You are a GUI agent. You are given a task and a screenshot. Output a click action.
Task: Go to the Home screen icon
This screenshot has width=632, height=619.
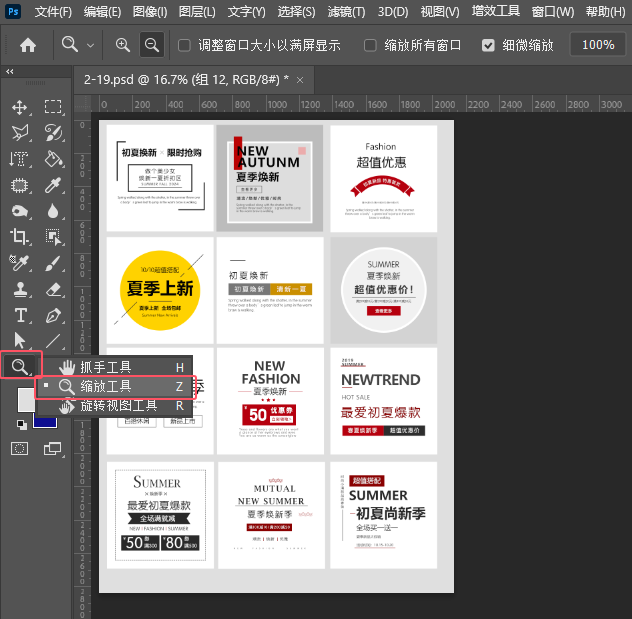(x=28, y=45)
